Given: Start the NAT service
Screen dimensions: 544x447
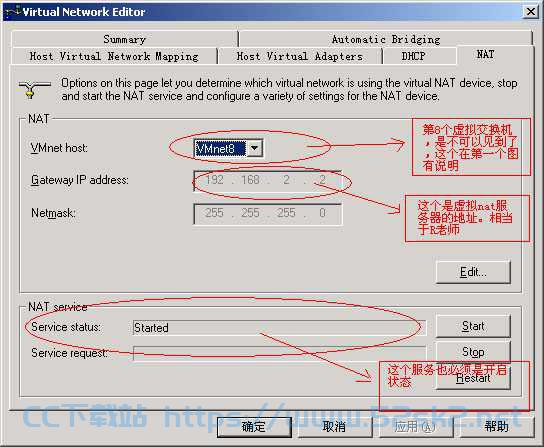Looking at the screenshot, I should click(473, 326).
